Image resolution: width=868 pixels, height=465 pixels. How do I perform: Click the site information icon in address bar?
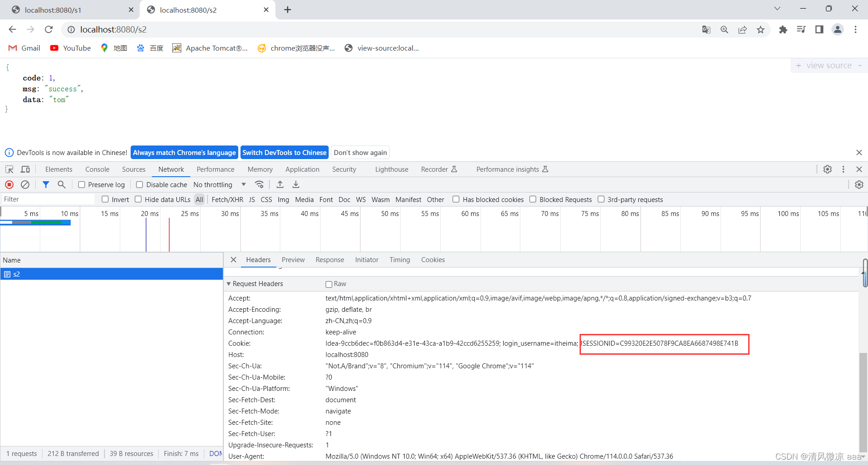[71, 29]
